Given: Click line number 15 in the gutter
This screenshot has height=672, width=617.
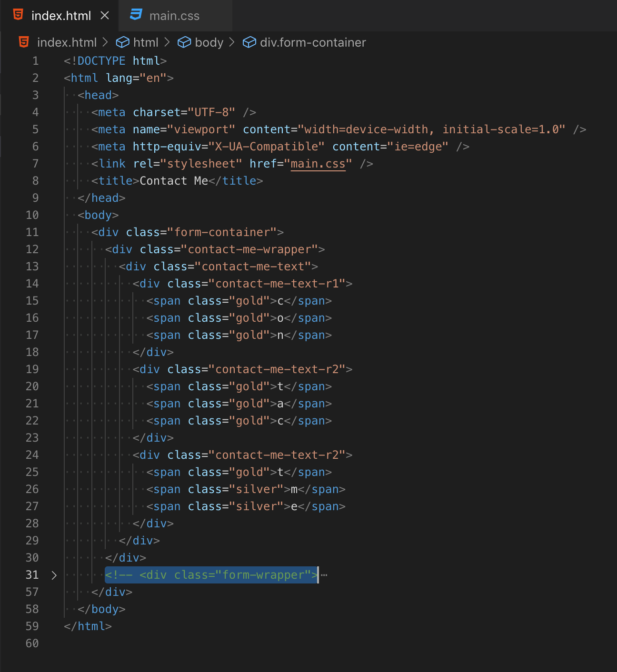Looking at the screenshot, I should (x=31, y=300).
